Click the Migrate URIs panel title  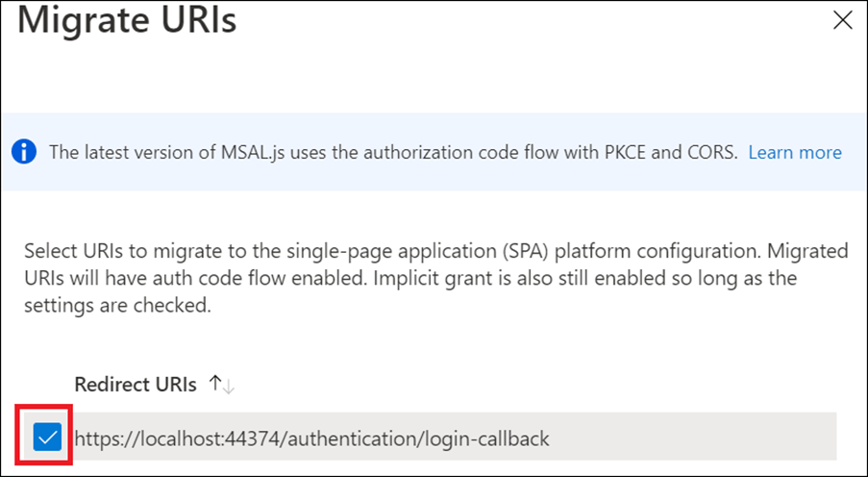click(127, 23)
